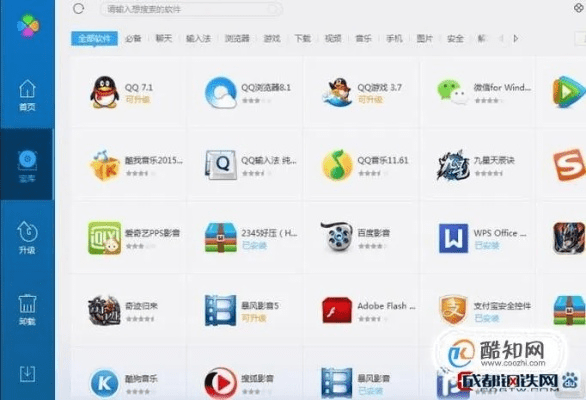Select the 下载 category tab

pyautogui.click(x=302, y=38)
